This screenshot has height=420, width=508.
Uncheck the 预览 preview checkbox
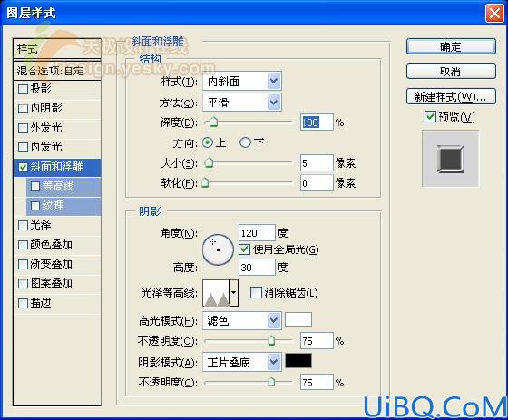point(430,117)
